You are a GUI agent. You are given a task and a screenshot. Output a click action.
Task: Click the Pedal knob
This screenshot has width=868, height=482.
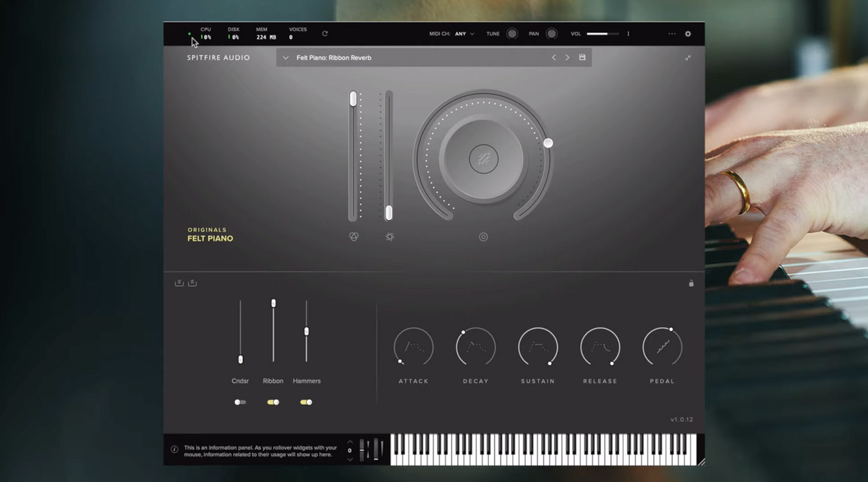662,348
